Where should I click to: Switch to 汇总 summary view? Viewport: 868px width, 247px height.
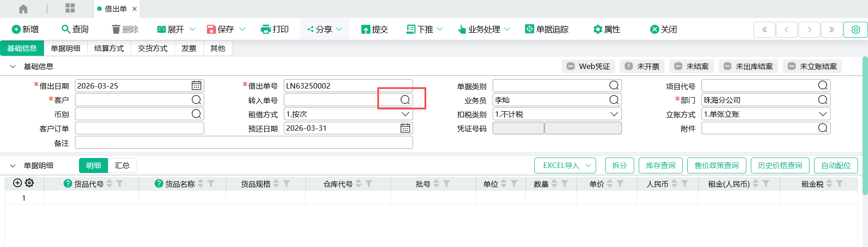click(x=122, y=166)
